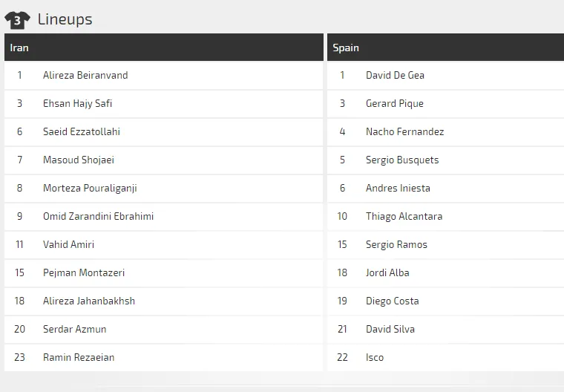Select the Spain team header

tap(346, 48)
